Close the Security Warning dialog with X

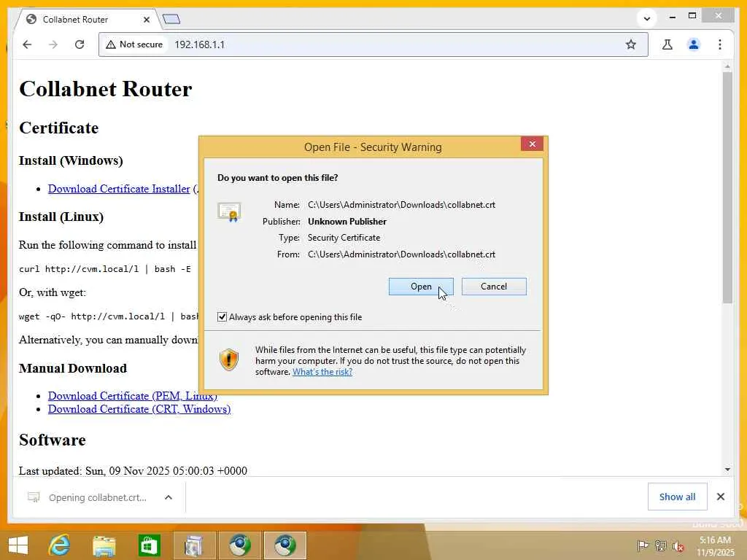(532, 144)
